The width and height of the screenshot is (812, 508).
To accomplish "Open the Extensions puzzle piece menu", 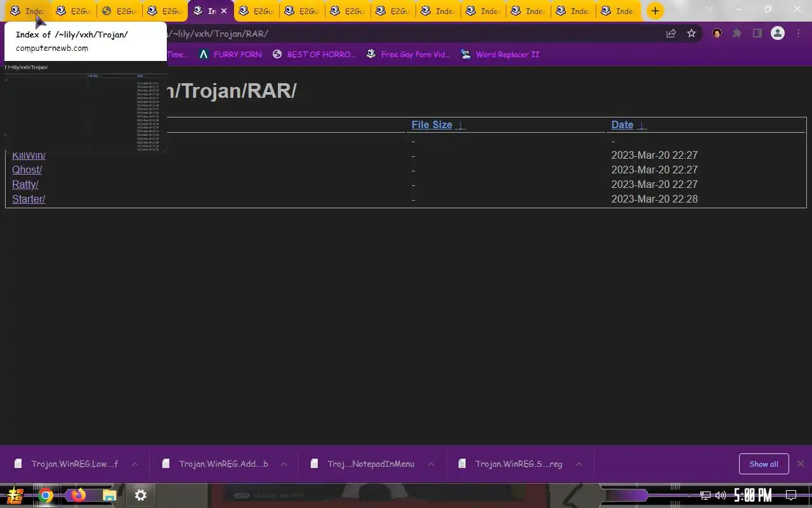I will tap(737, 34).
